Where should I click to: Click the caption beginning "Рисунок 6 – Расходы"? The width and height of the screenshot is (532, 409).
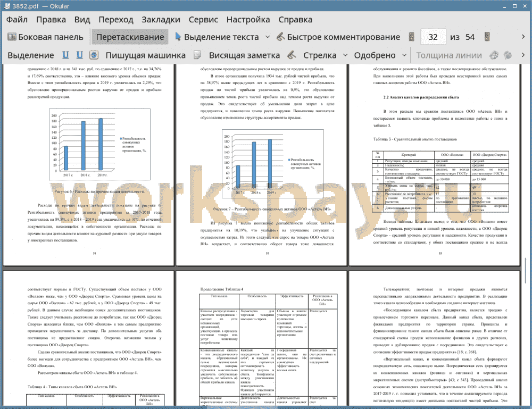(100, 191)
